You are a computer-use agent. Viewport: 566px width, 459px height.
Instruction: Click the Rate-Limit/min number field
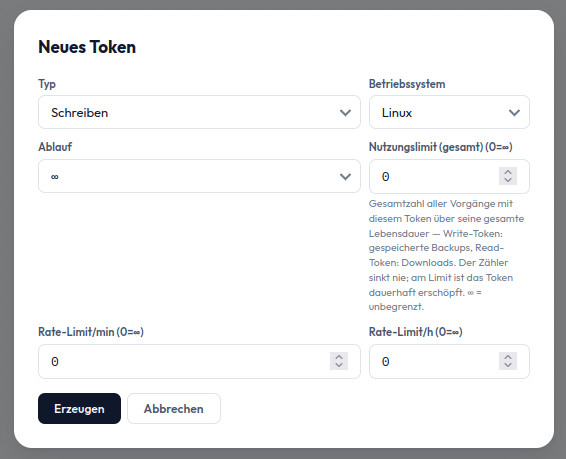199,362
